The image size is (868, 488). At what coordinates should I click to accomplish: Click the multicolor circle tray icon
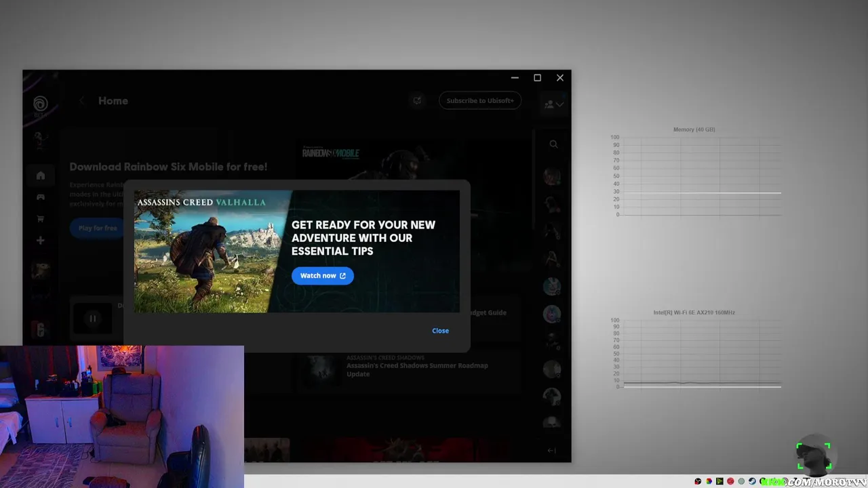pos(709,481)
